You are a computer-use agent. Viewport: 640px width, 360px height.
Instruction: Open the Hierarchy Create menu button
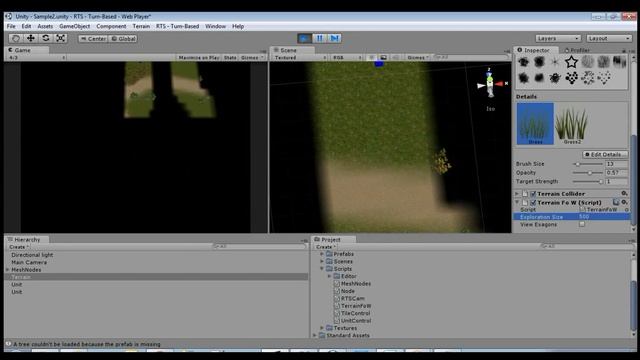(19, 247)
